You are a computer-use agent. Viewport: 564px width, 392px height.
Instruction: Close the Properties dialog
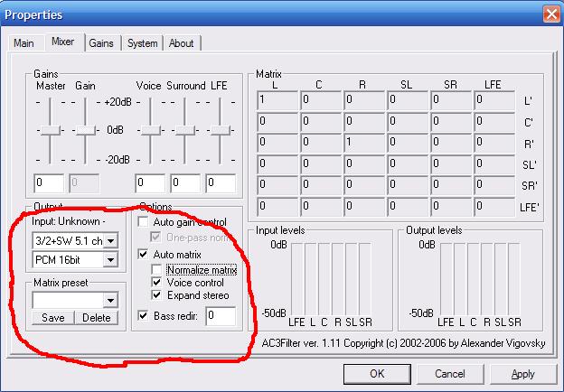[x=551, y=14]
